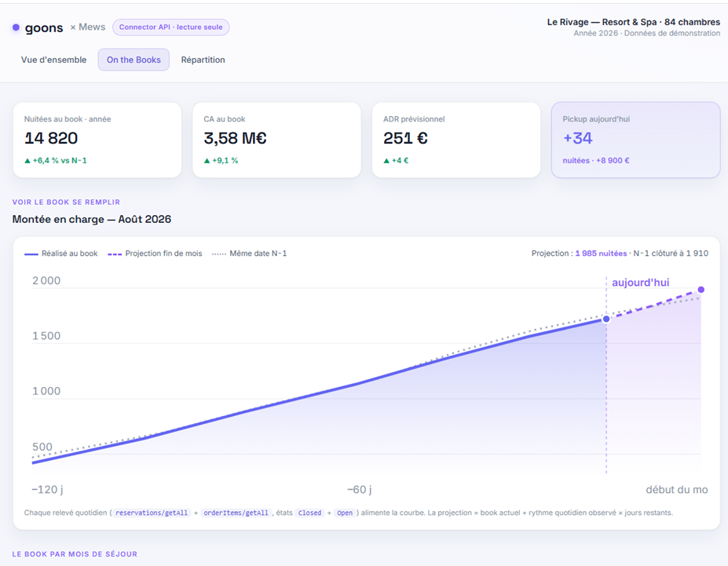Click the purple goons logo dot
The image size is (728, 566).
tap(16, 27)
